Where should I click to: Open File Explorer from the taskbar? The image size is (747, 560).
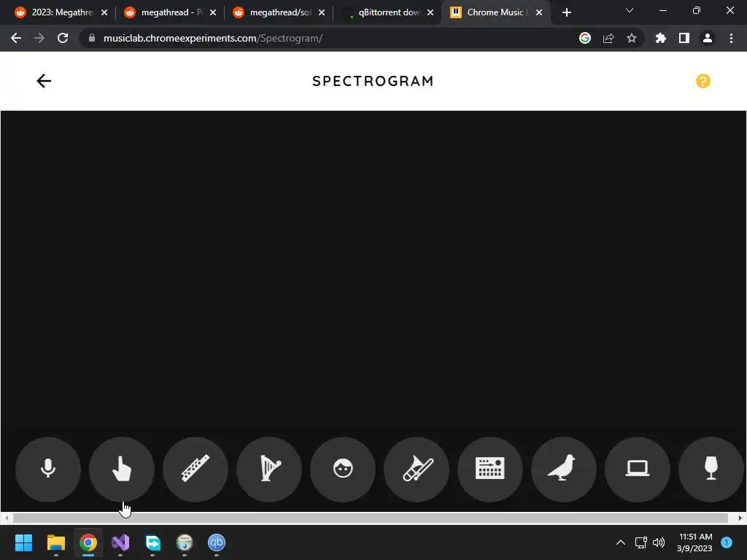point(55,542)
